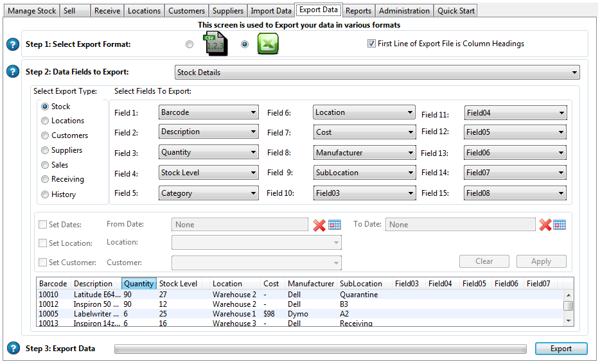Uncheck First Line is Column Headings
This screenshot has width=600, height=364.
click(371, 44)
